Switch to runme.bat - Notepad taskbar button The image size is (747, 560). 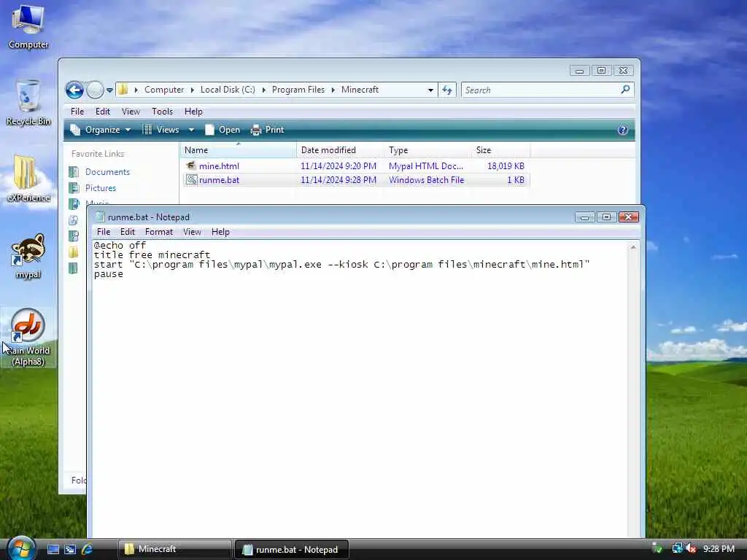tap(292, 550)
